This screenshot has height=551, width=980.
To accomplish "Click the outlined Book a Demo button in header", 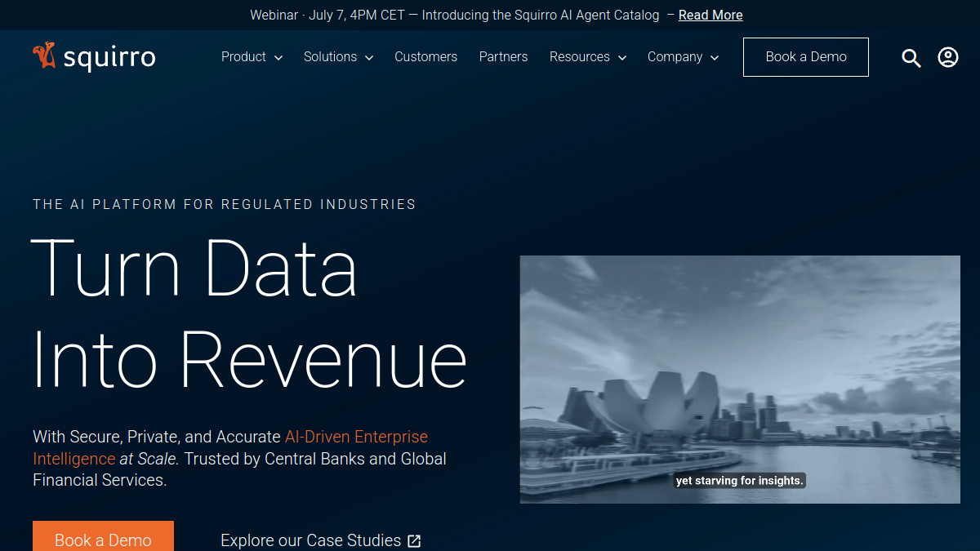I will pyautogui.click(x=806, y=57).
